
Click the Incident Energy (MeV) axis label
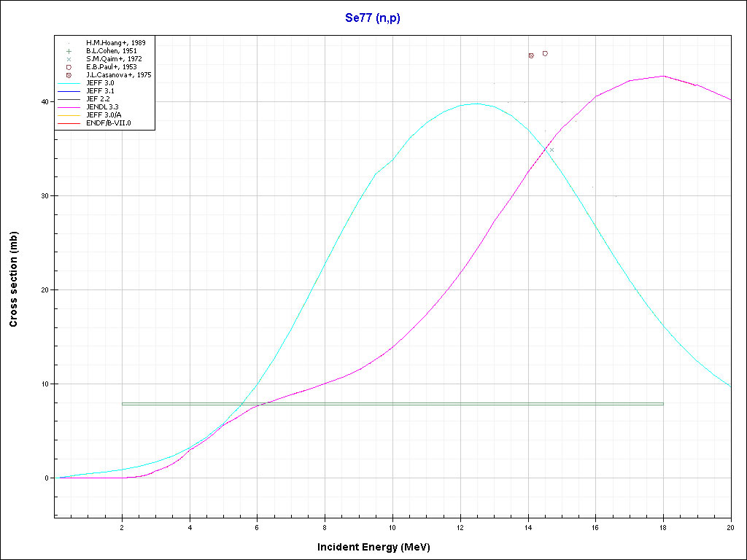379,547
